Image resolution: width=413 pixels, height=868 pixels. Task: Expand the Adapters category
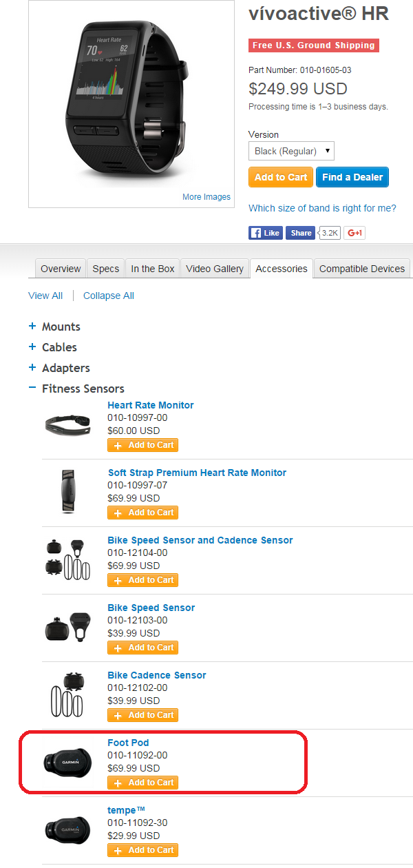pos(59,368)
